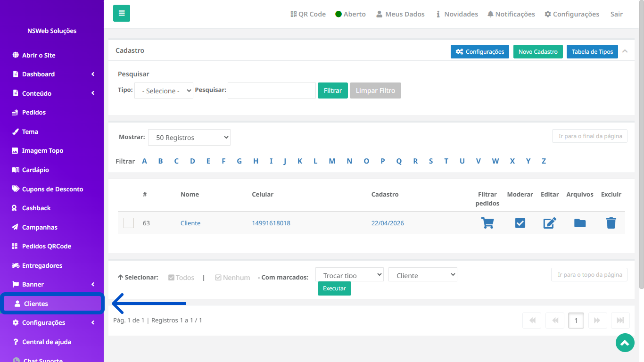Select Todos to mark all records
Screen dimensions: 644x362
182,278
